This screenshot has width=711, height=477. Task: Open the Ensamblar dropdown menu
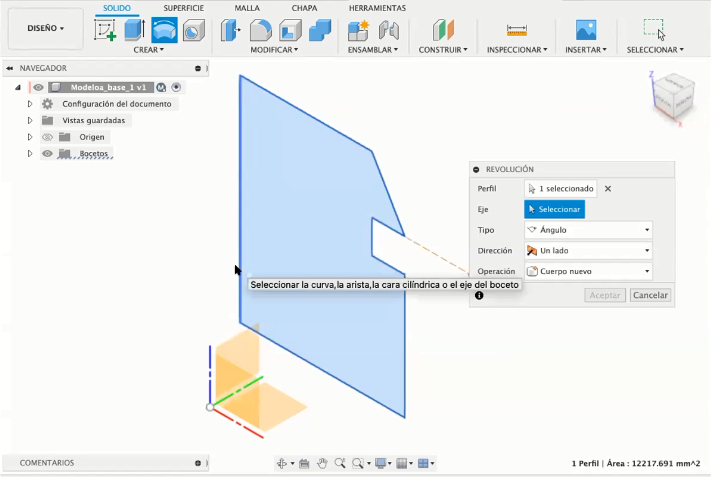(x=373, y=50)
